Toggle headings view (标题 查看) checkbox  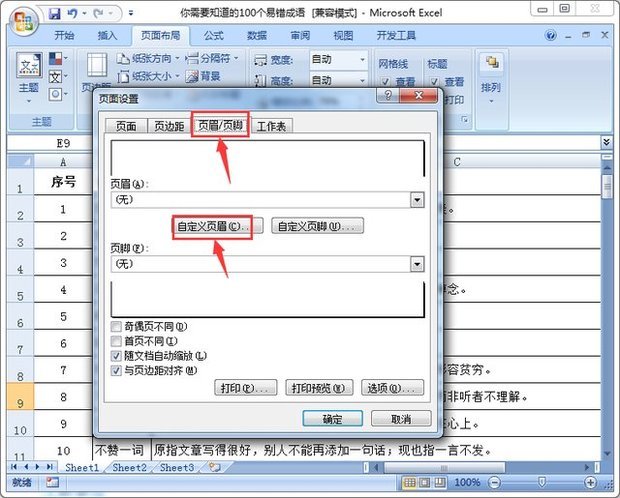click(x=434, y=82)
